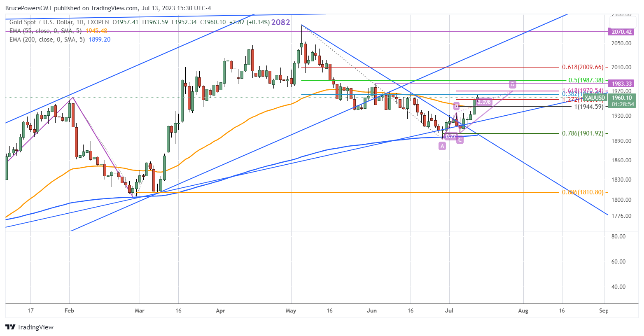Image resolution: width=644 pixels, height=336 pixels.
Task: Click the high price H1963.59
Action: pos(155,22)
